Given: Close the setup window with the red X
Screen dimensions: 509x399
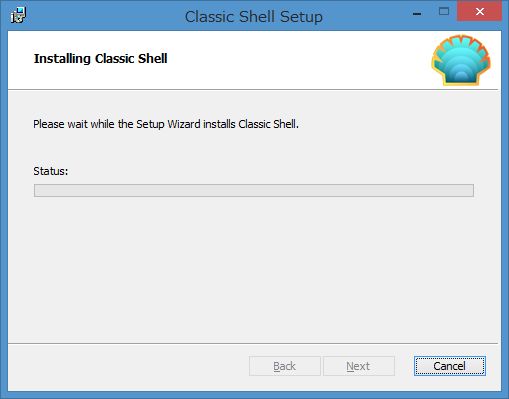Looking at the screenshot, I should coord(479,12).
